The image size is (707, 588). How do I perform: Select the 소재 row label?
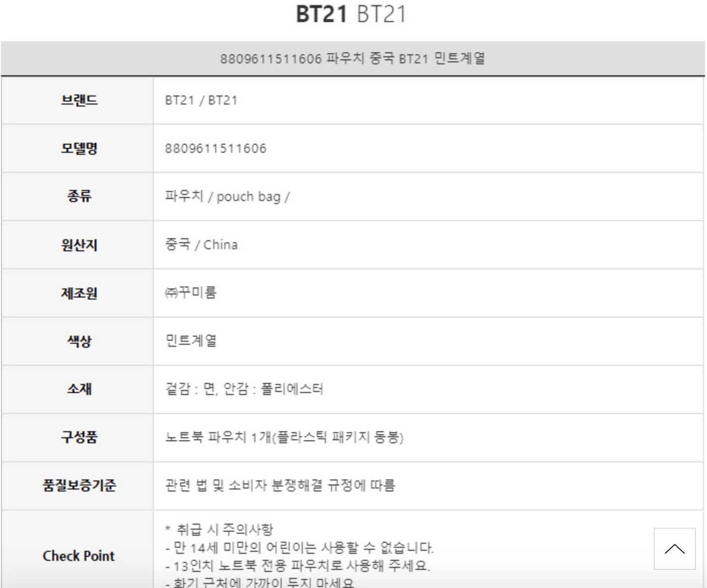pyautogui.click(x=79, y=389)
